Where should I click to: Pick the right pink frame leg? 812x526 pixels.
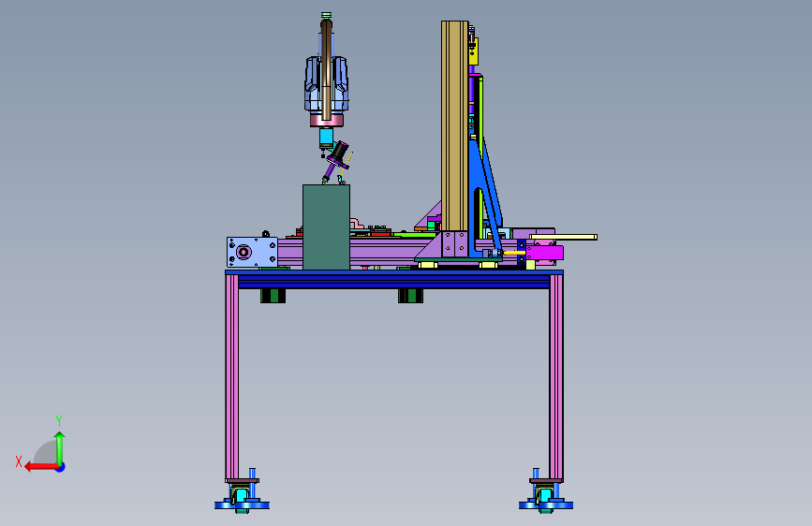[556, 377]
